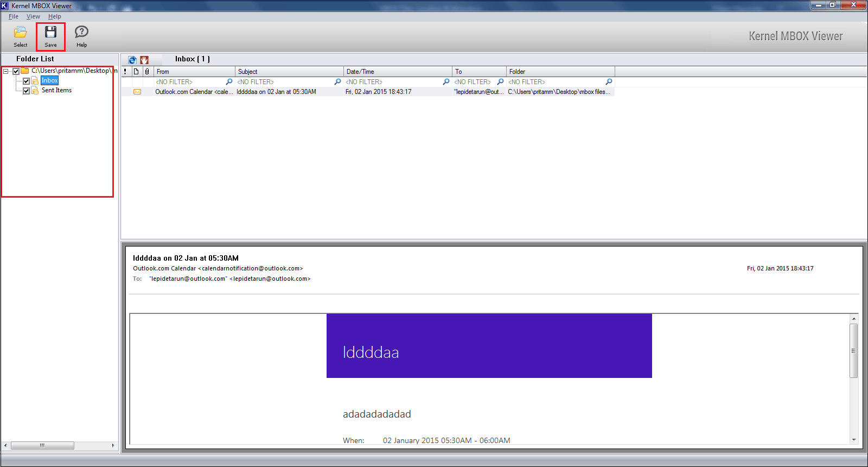Select the Sent Items tree item
The width and height of the screenshot is (868, 467).
point(56,90)
